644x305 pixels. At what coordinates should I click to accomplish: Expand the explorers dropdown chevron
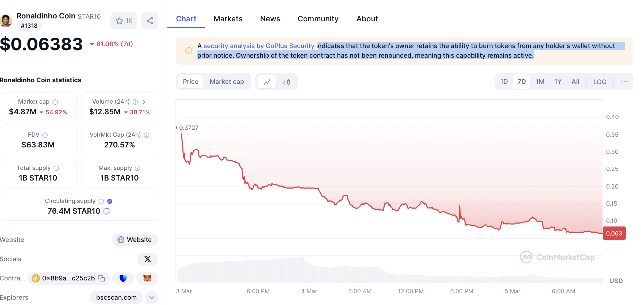tap(152, 298)
